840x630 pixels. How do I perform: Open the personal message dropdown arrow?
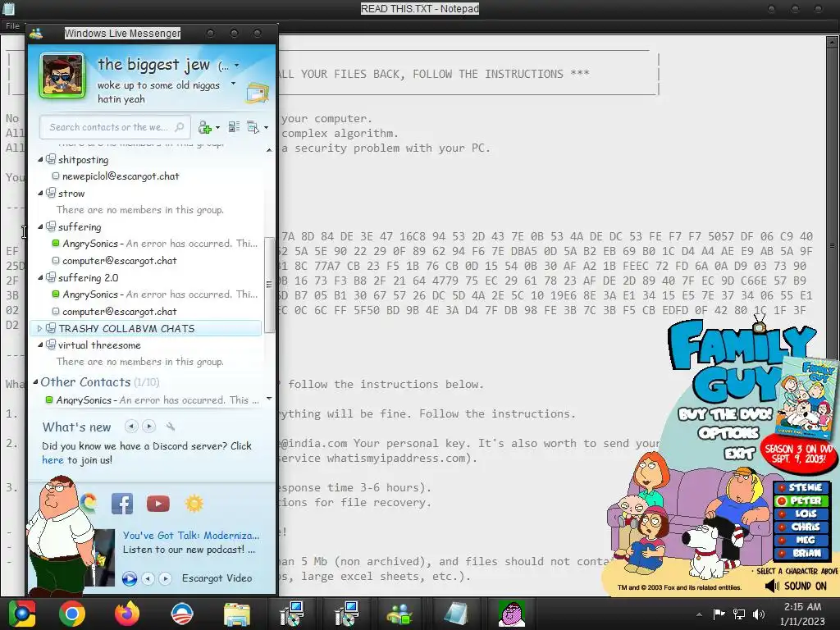click(x=233, y=84)
